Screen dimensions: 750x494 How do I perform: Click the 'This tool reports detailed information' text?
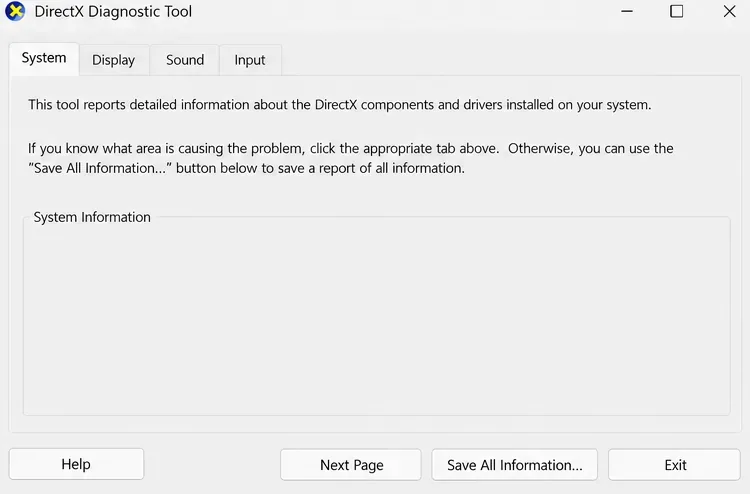click(x=340, y=105)
